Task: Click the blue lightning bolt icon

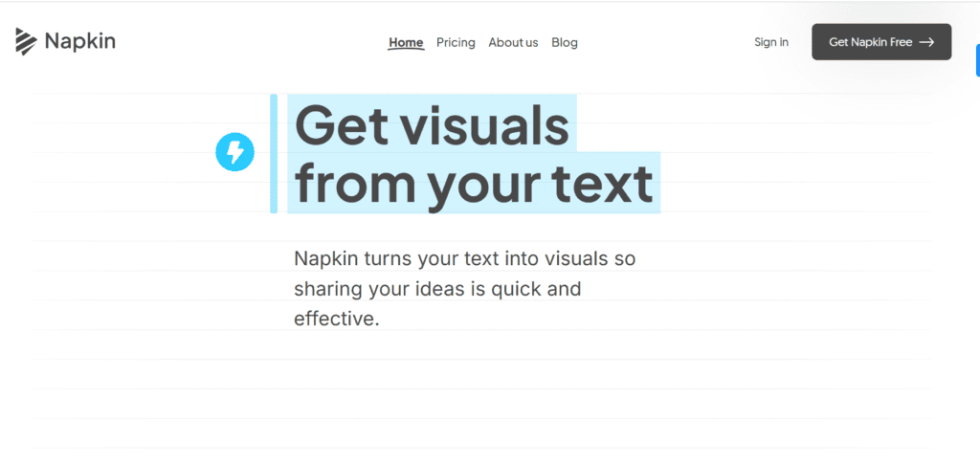Action: 234,152
